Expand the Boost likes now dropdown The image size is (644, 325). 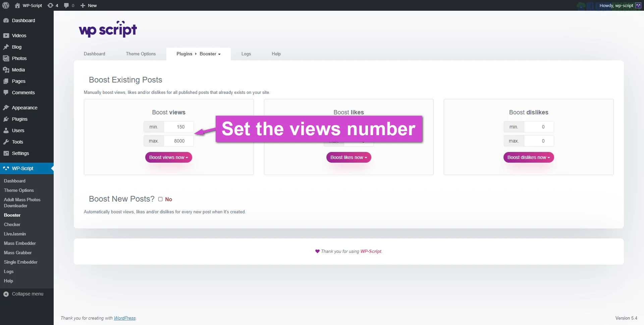tap(348, 157)
